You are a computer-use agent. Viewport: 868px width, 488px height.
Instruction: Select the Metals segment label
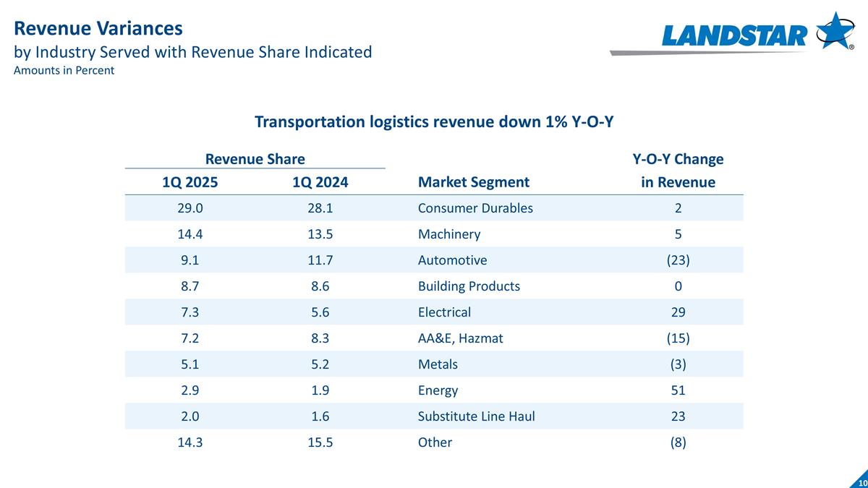[x=438, y=364]
